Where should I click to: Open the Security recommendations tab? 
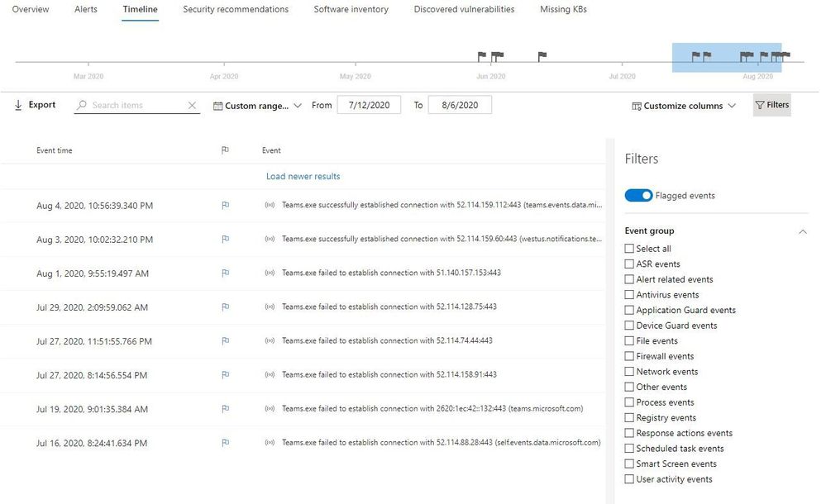pyautogui.click(x=236, y=9)
